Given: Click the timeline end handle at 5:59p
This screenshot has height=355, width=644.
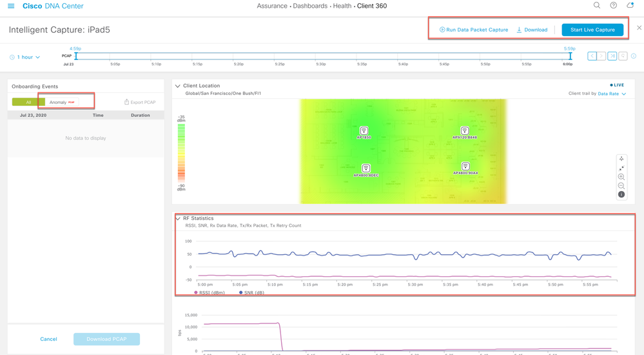Looking at the screenshot, I should [570, 56].
